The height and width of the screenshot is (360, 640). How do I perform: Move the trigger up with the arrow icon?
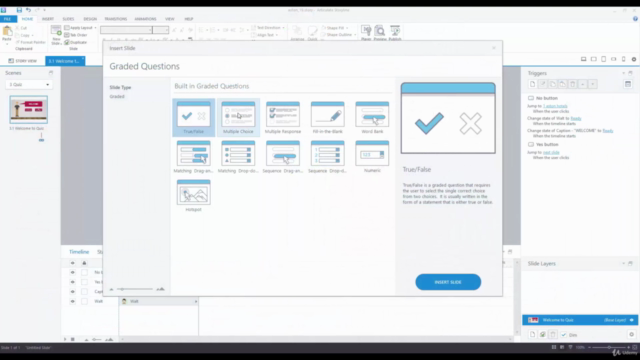pyautogui.click(x=582, y=84)
